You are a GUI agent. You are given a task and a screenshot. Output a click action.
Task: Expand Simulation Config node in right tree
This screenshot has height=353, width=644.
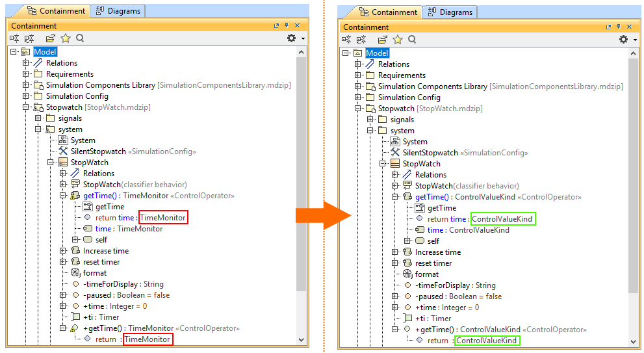pos(357,98)
